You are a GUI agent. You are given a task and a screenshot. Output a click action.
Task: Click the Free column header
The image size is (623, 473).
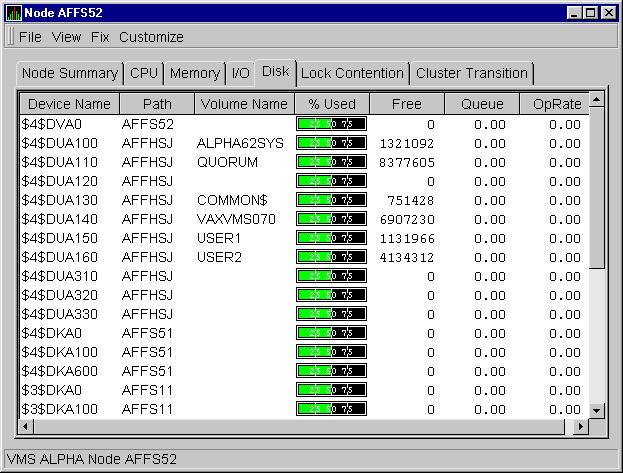pyautogui.click(x=407, y=104)
